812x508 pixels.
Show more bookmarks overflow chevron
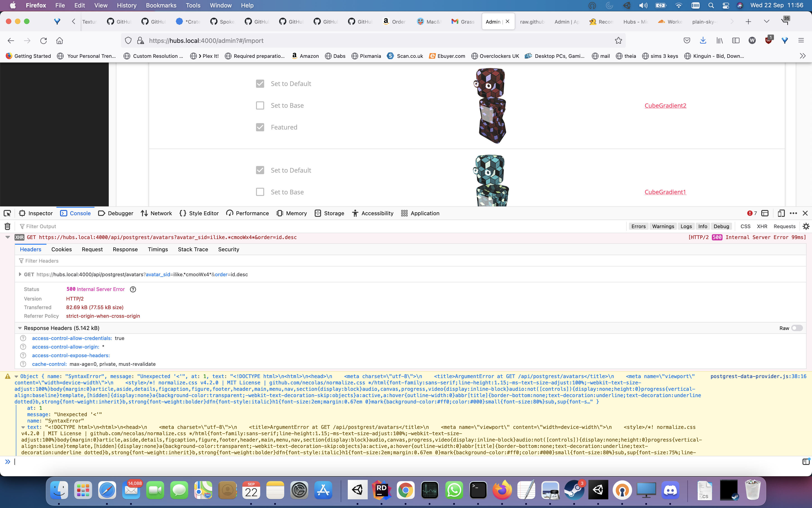(802, 56)
